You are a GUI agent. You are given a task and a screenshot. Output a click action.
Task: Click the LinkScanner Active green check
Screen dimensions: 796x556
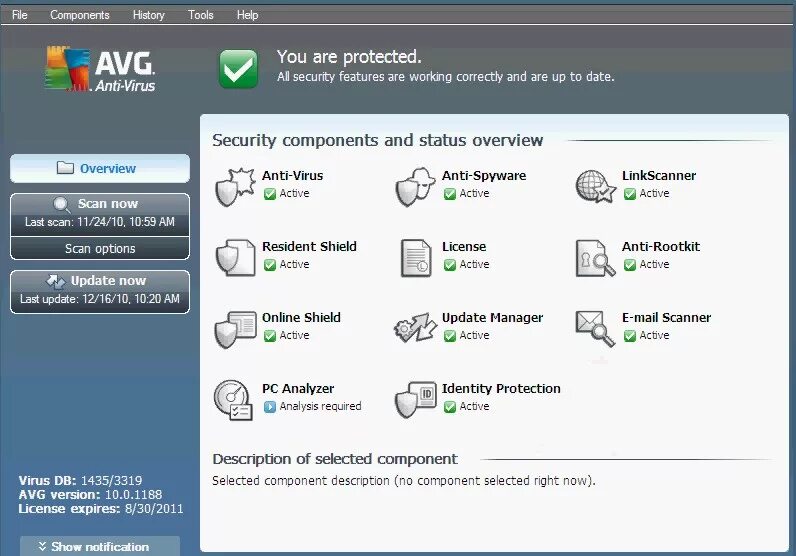coord(630,194)
